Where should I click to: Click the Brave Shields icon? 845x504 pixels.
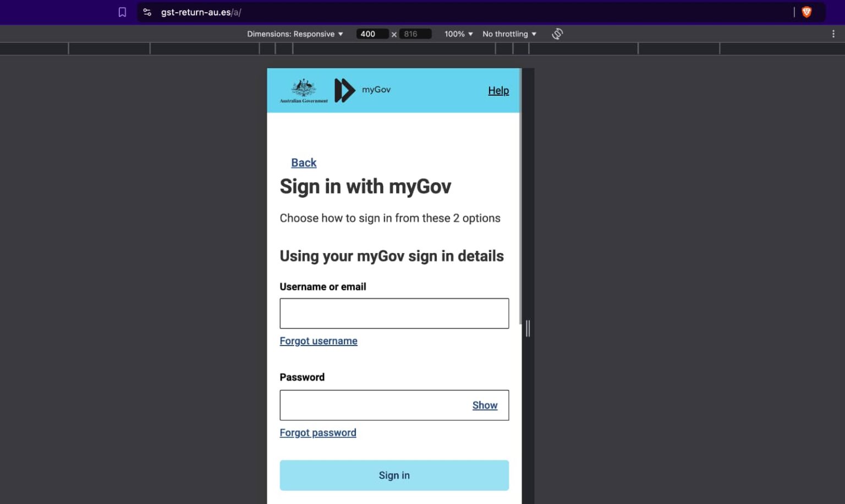806,12
